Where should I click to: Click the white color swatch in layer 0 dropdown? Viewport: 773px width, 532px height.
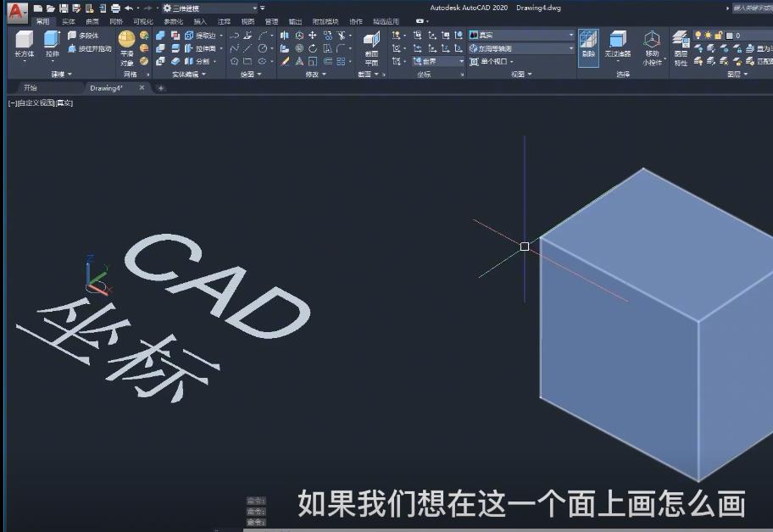730,35
